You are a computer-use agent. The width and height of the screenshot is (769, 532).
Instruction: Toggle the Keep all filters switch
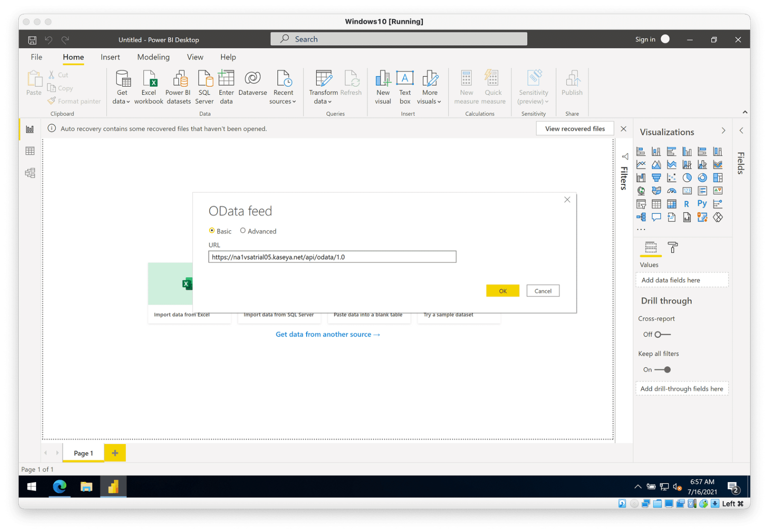coord(663,370)
